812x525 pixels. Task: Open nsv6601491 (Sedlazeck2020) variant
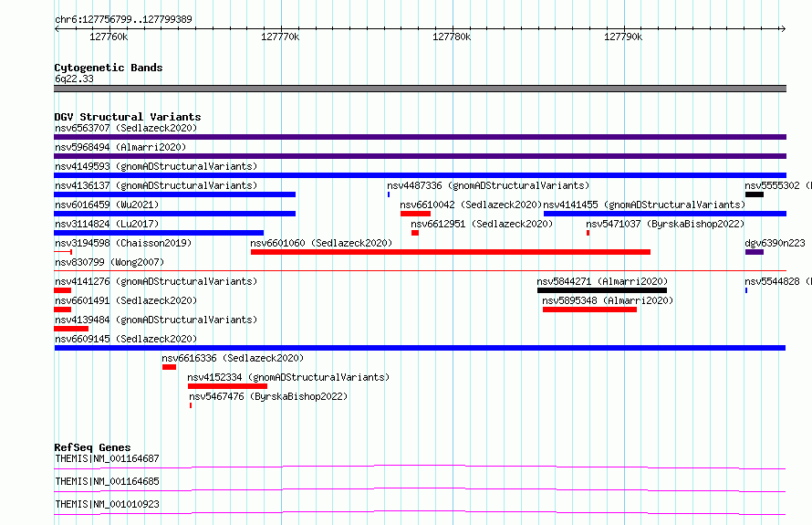[x=126, y=300]
